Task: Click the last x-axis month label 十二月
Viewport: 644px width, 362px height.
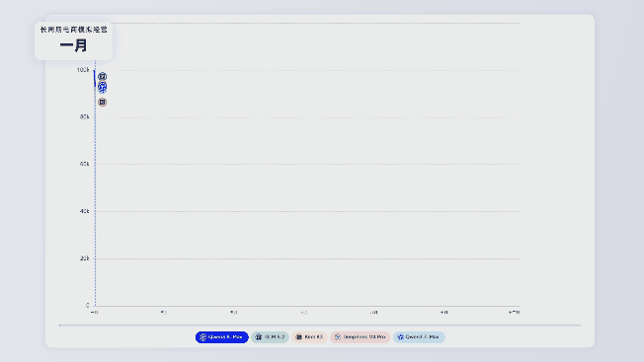Action: 514,313
